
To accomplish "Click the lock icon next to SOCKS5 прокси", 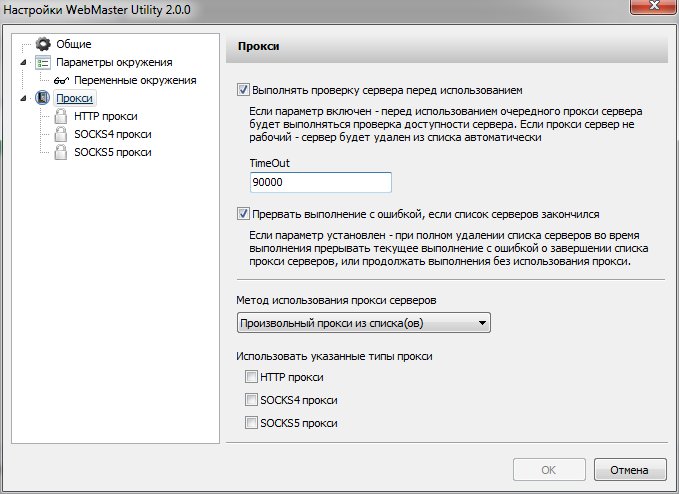I will [61, 152].
